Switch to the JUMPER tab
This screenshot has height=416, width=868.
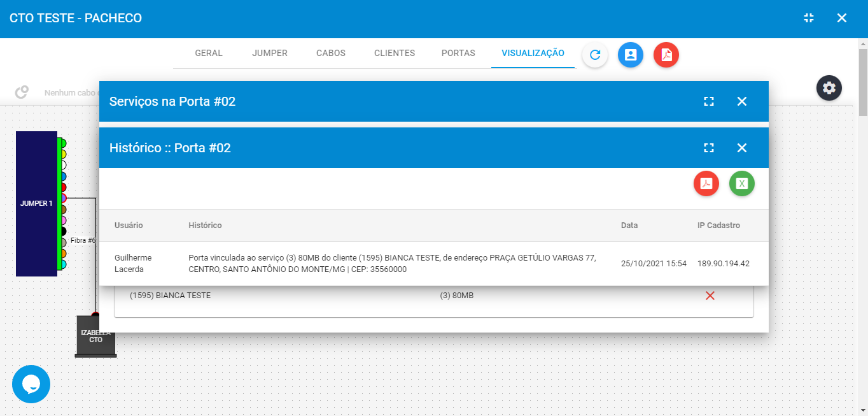(x=270, y=53)
